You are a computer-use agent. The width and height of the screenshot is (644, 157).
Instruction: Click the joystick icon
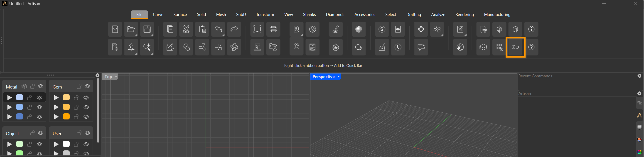click(x=335, y=29)
